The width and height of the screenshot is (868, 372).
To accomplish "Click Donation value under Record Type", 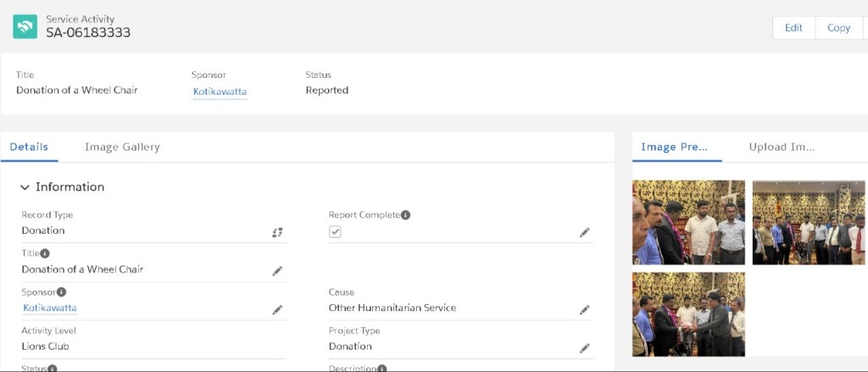I will [x=43, y=230].
